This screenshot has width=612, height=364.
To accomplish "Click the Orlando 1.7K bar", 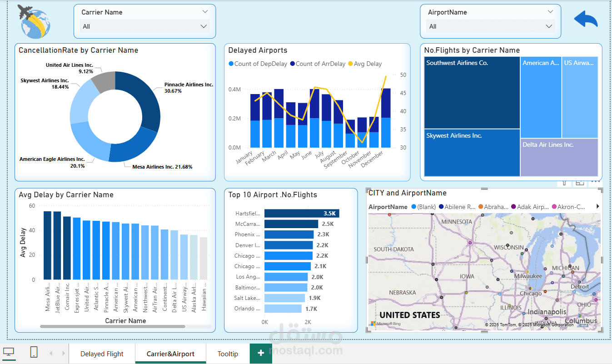I will tap(283, 309).
